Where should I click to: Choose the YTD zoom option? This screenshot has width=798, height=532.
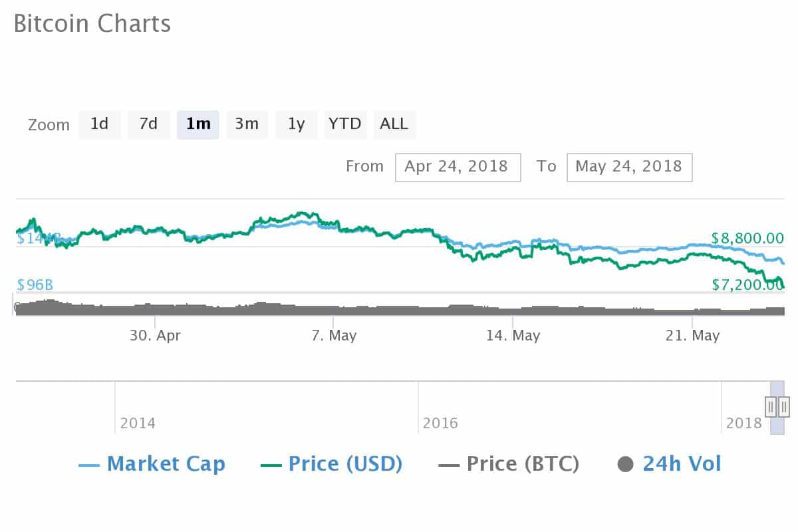(x=345, y=124)
